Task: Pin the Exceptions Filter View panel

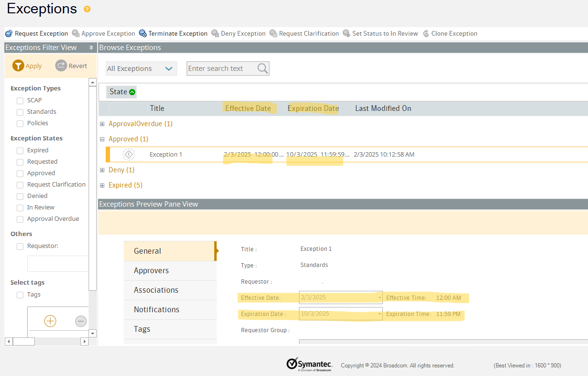Action: click(91, 48)
